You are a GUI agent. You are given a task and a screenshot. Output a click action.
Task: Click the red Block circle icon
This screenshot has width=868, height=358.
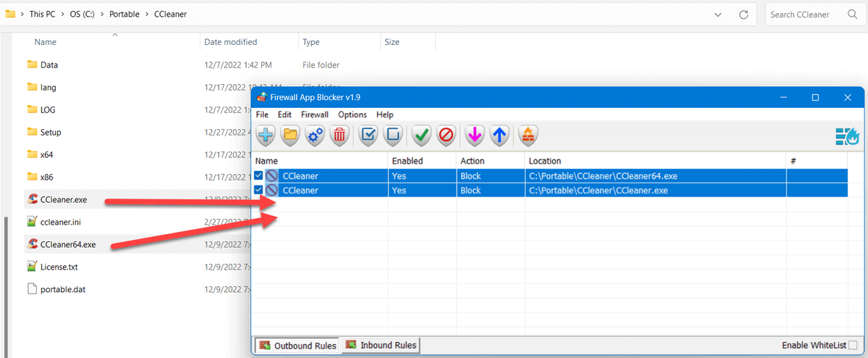pyautogui.click(x=446, y=136)
